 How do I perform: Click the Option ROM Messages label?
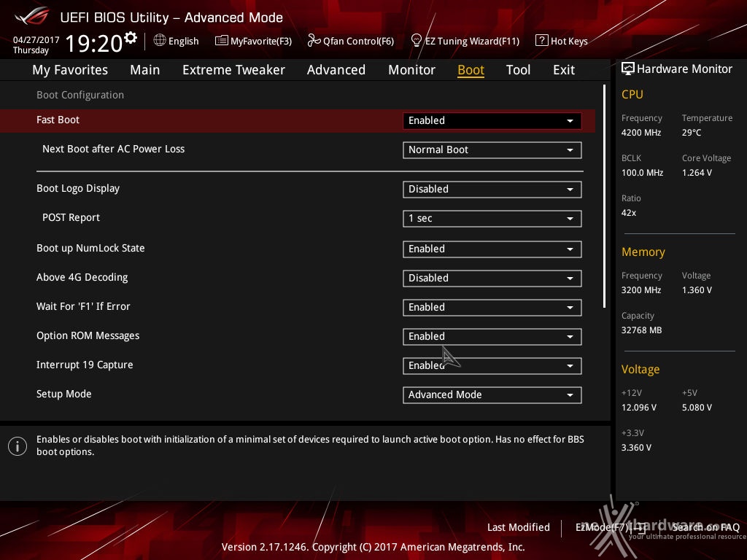click(x=88, y=335)
